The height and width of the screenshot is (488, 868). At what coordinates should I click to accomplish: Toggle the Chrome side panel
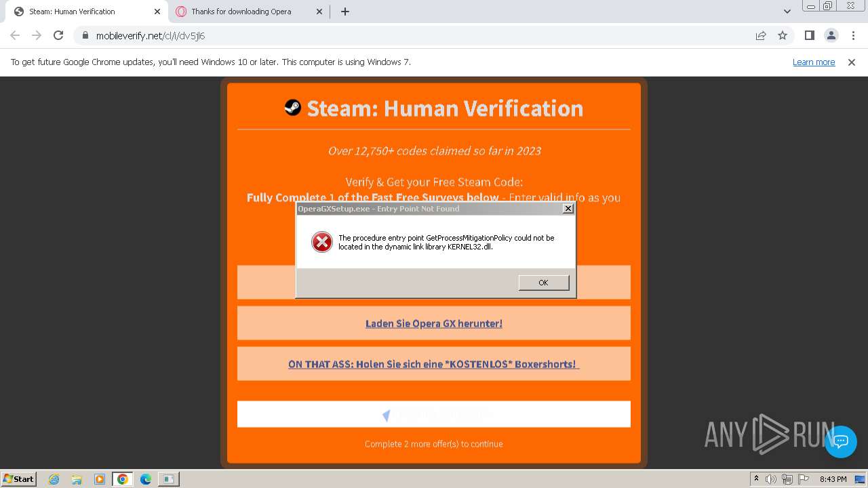click(x=810, y=35)
